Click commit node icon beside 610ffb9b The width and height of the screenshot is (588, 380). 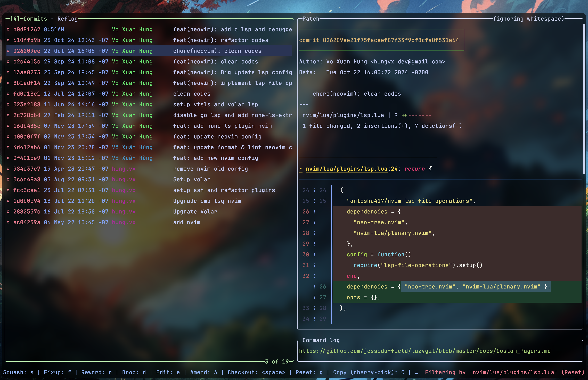[x=8, y=40]
